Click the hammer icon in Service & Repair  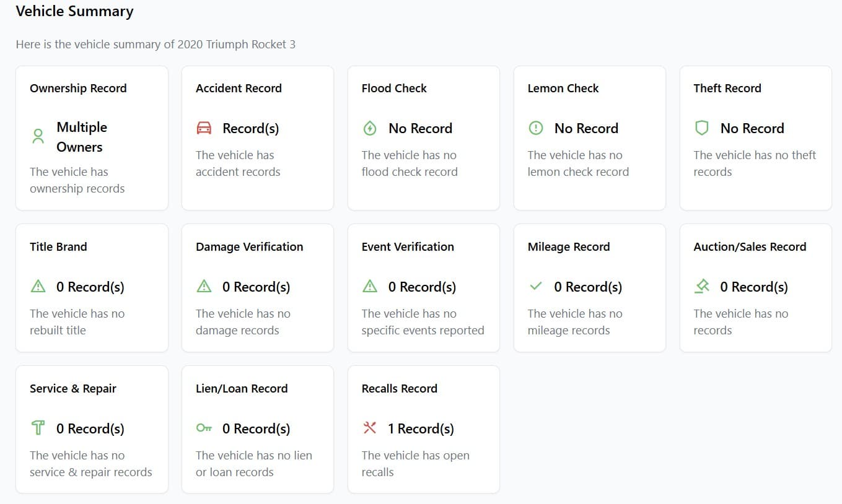(x=38, y=428)
